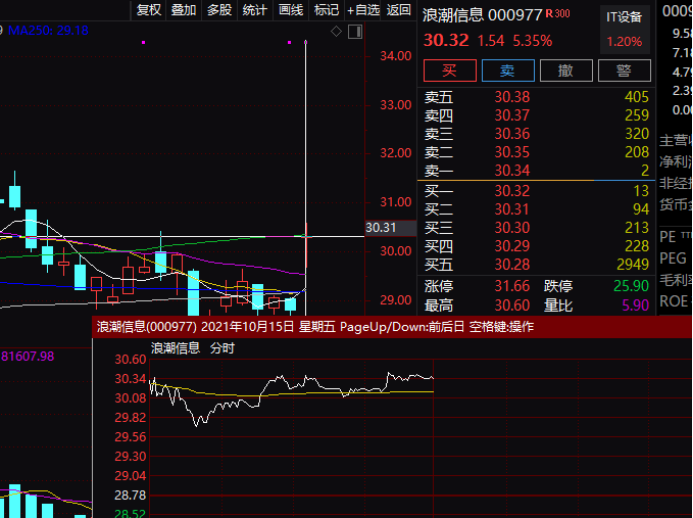Open the 叠加 overlay option

tap(183, 10)
